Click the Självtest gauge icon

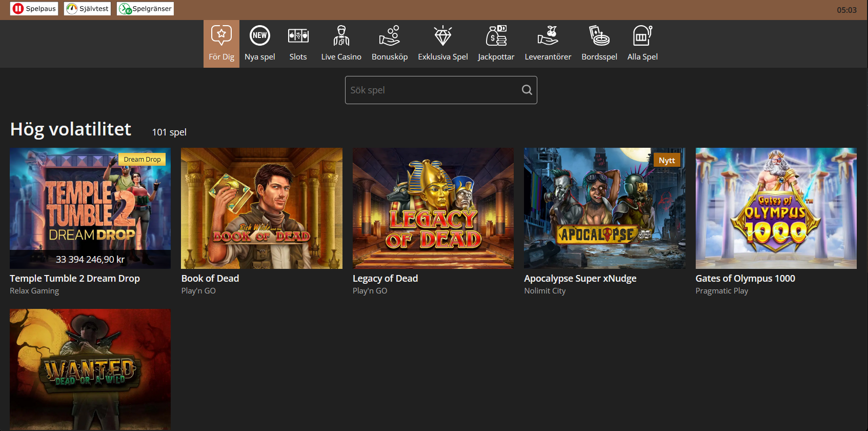point(72,9)
